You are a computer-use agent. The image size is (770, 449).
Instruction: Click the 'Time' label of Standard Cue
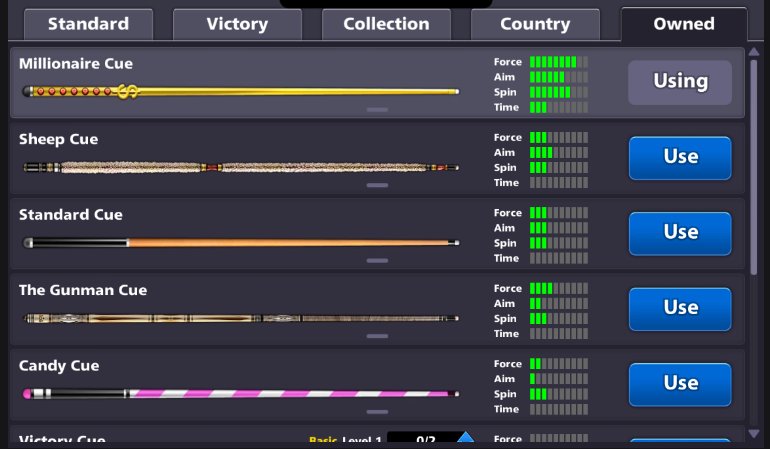coord(506,258)
